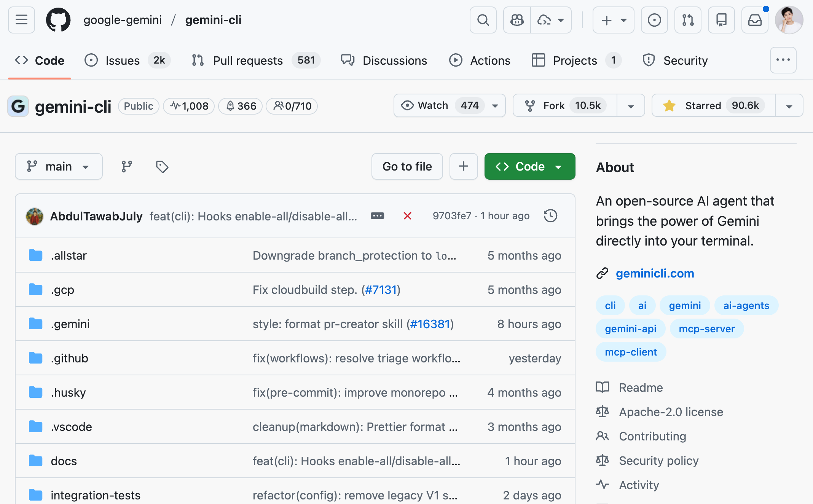Open notifications inbox icon
This screenshot has height=504, width=813.
pyautogui.click(x=755, y=20)
